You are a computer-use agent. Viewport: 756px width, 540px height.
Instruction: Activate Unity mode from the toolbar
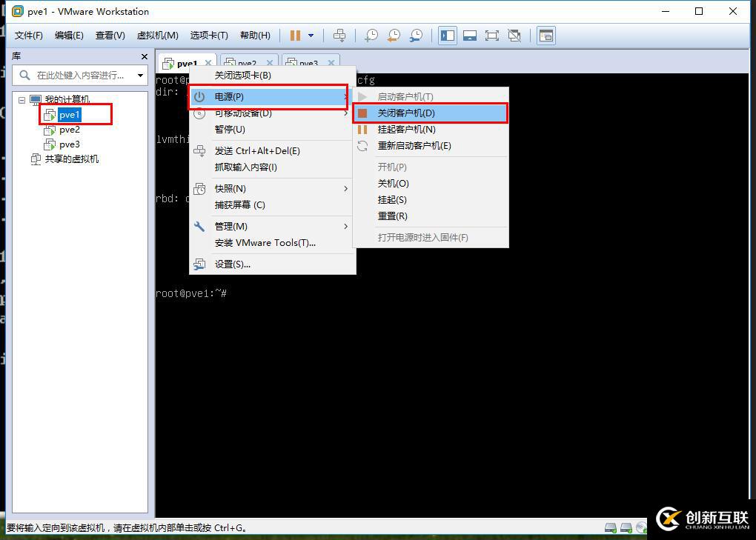click(x=513, y=35)
